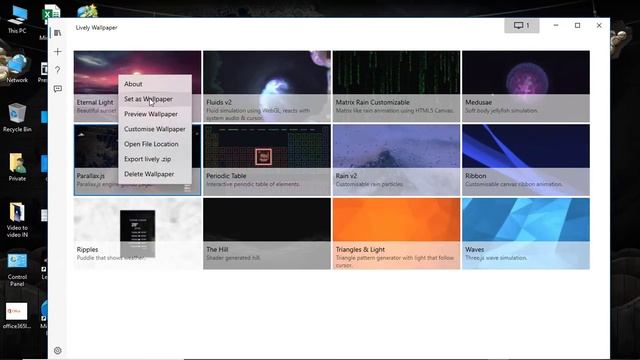Select the Waves wallpaper tile
The image size is (640, 360).
[526, 233]
